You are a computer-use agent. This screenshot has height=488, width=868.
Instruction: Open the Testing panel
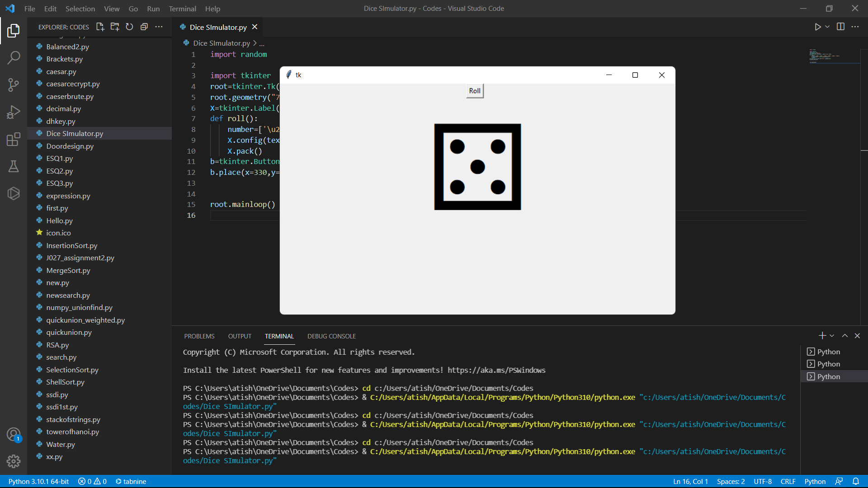click(x=14, y=166)
